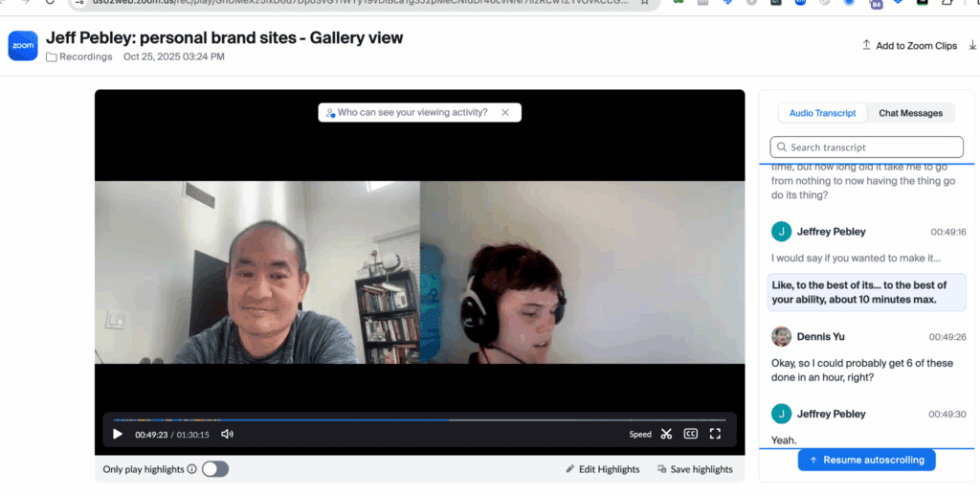Toggle the Only play highlights switch
Viewport: 980px width, 497px height.
(x=215, y=469)
